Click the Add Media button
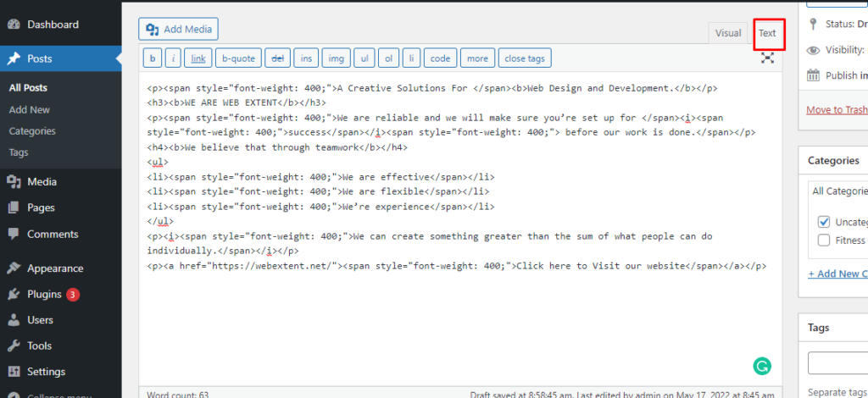Viewport: 868px width, 398px height. (x=178, y=30)
